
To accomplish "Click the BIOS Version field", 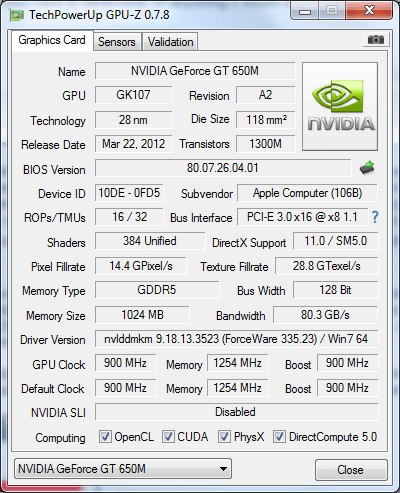I will coord(223,168).
